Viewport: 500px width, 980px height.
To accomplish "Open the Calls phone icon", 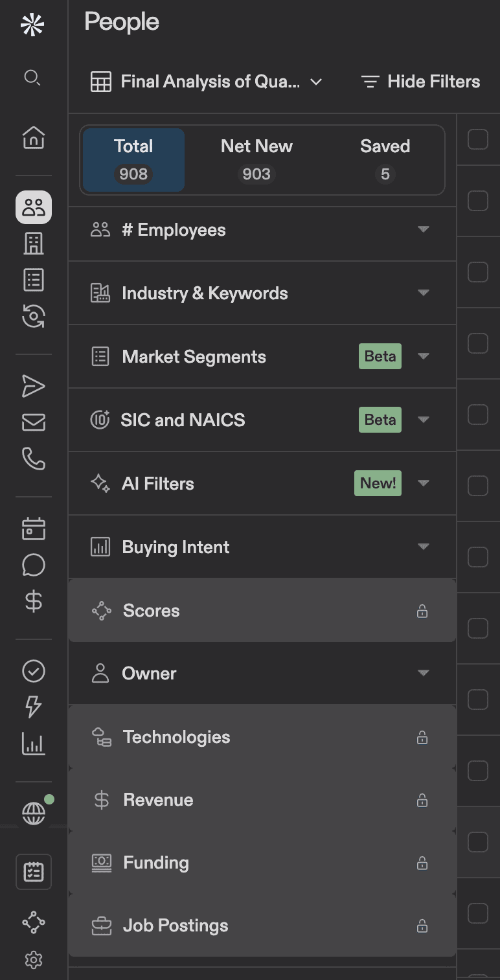I will [x=34, y=459].
